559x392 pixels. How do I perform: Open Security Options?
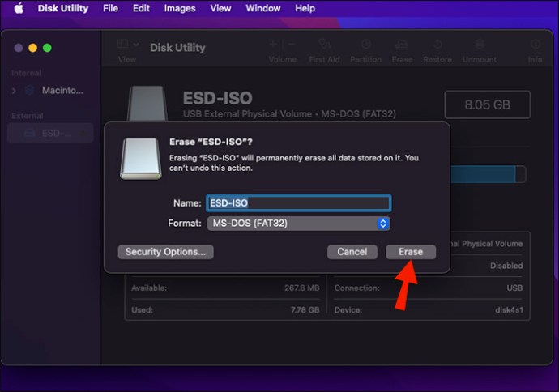(166, 252)
